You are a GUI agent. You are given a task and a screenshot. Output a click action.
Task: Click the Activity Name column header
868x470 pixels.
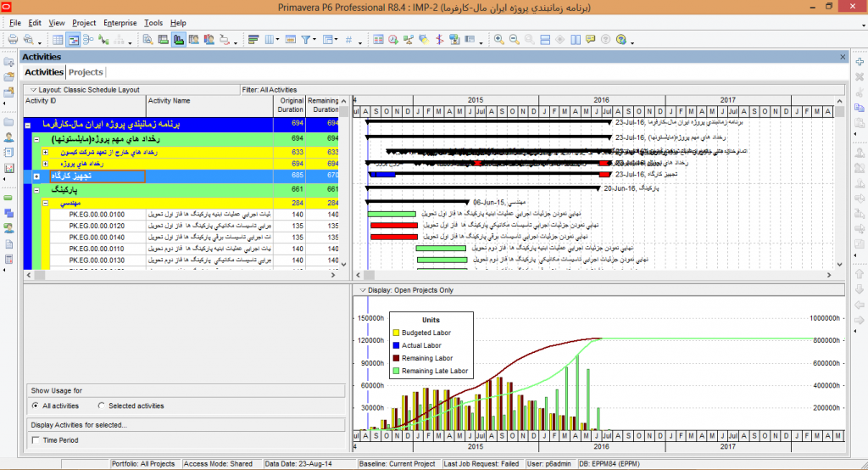point(170,100)
